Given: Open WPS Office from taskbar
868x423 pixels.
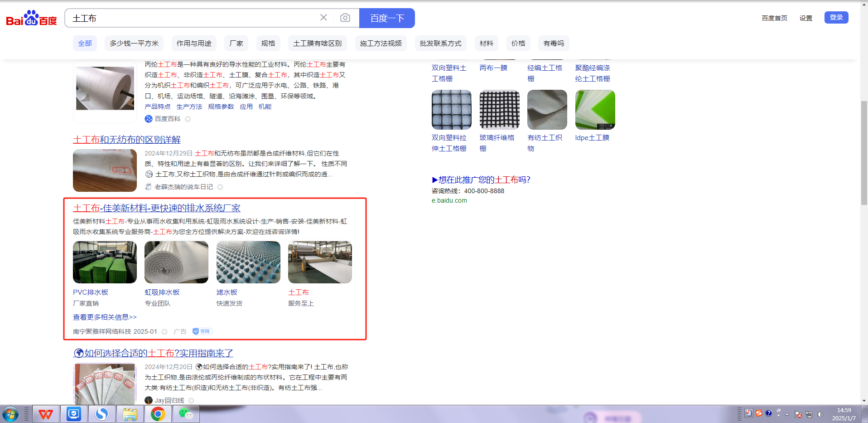Looking at the screenshot, I should click(x=46, y=414).
